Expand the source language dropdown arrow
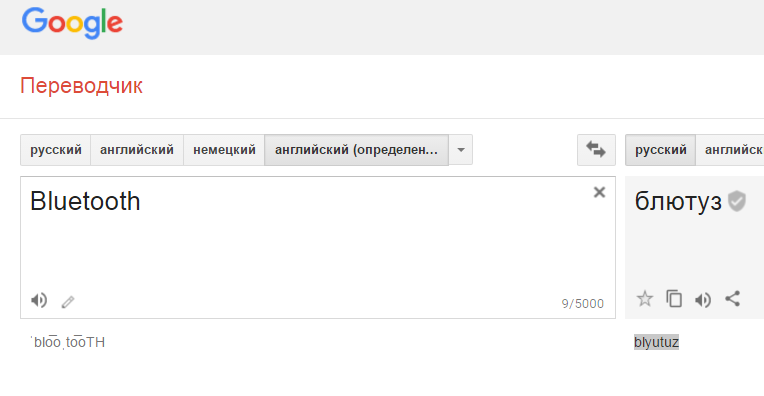This screenshot has width=764, height=396. coord(460,150)
